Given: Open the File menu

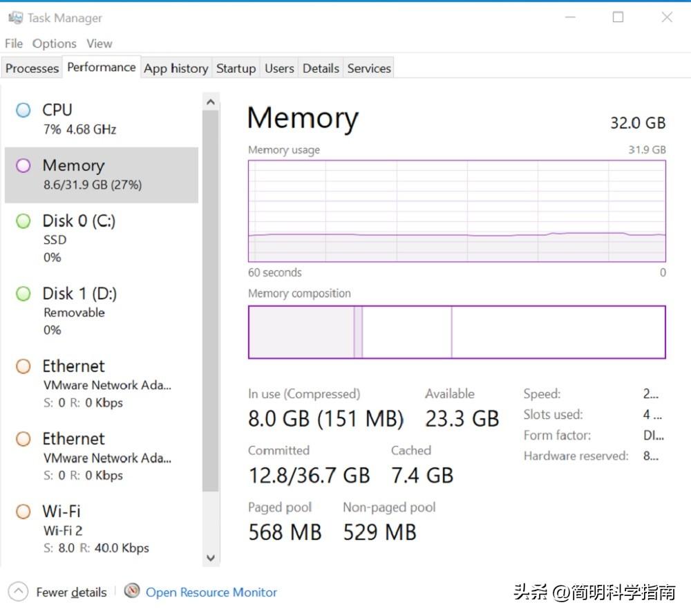Looking at the screenshot, I should coord(14,44).
